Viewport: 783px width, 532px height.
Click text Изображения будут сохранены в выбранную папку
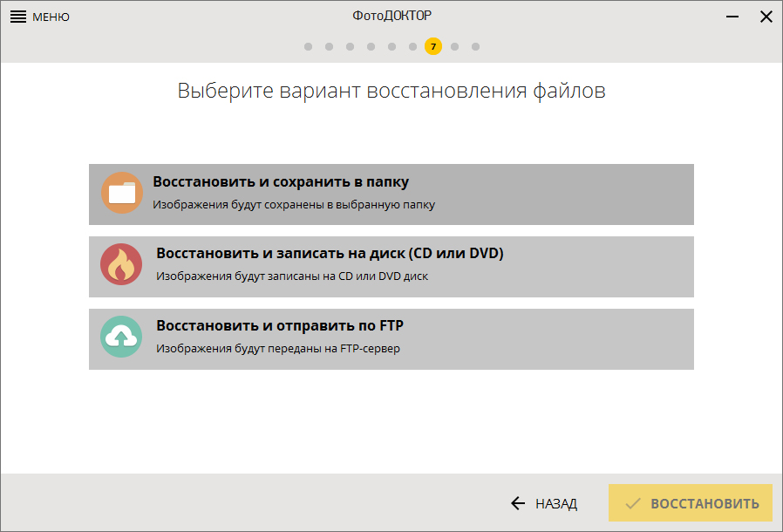[x=294, y=205]
